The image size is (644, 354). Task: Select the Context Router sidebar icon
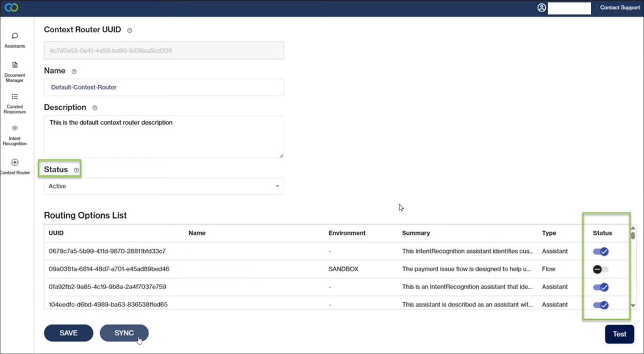click(15, 163)
